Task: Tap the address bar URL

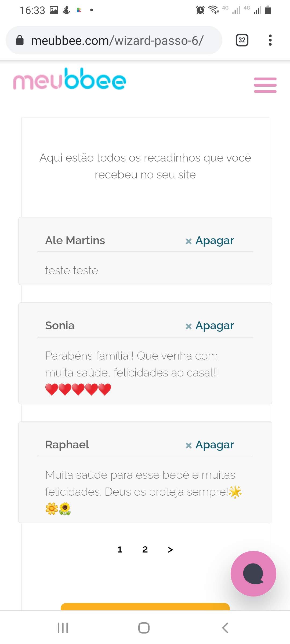Action: pyautogui.click(x=117, y=41)
